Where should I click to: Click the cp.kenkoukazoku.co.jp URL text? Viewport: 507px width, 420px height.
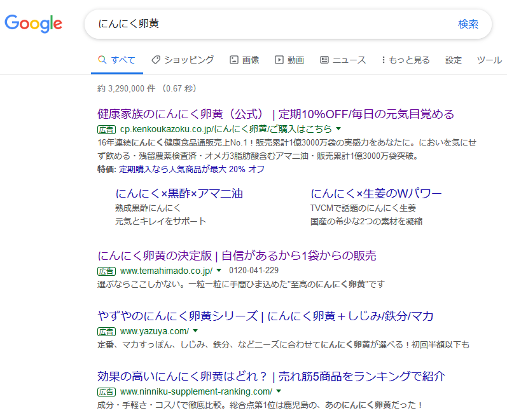click(x=226, y=129)
